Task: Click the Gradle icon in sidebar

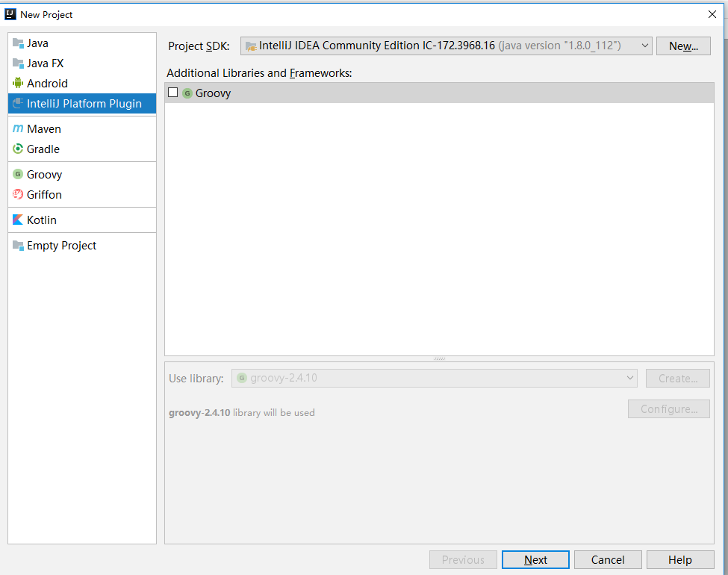Action: [18, 149]
